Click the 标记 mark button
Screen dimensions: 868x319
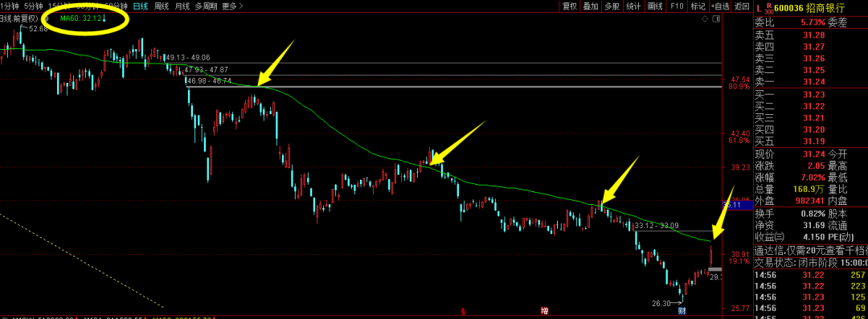pos(698,6)
